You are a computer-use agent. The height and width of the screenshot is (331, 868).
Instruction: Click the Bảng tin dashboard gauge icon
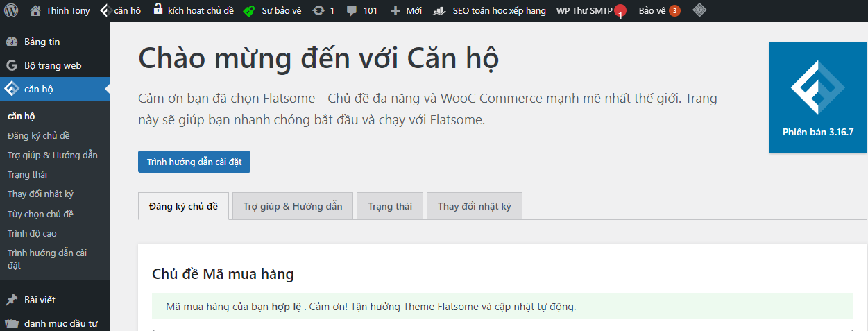(11, 42)
